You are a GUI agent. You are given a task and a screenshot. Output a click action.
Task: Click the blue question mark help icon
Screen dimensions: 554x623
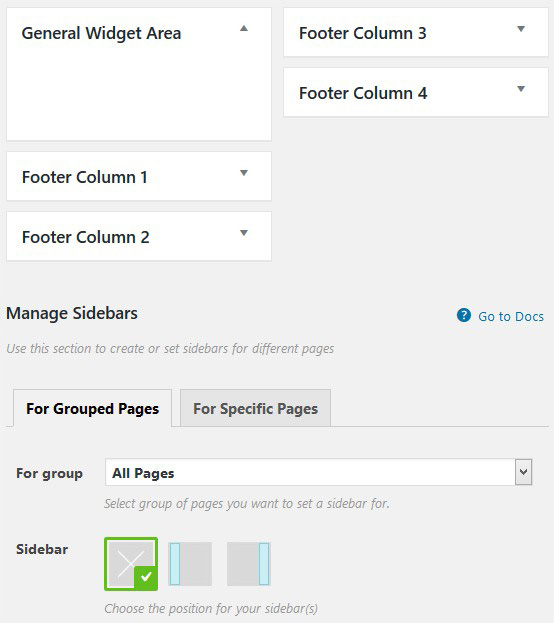pos(464,315)
